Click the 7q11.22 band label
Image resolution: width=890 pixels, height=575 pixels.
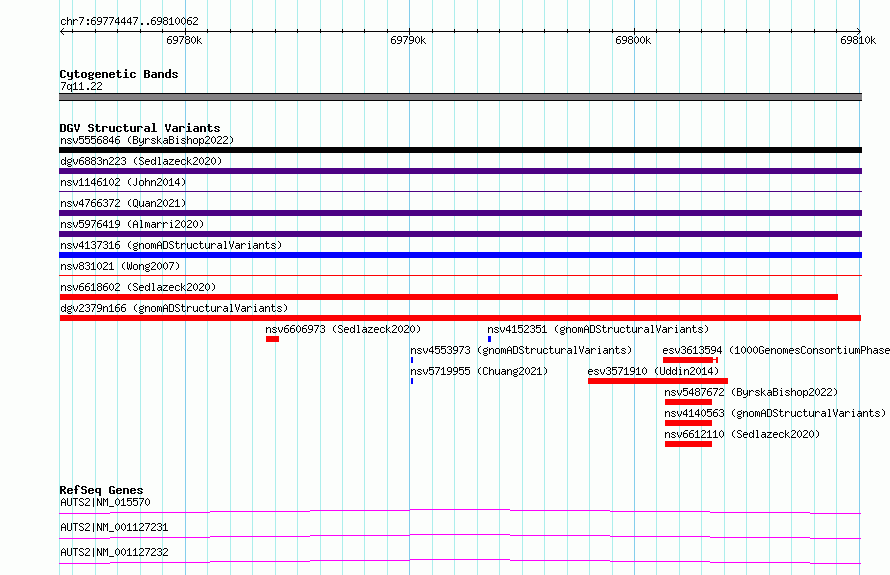tap(81, 86)
